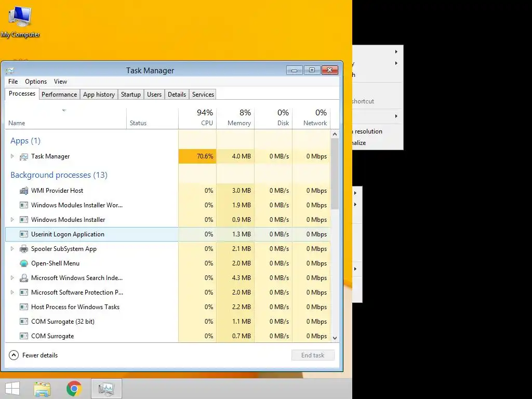Click the process list scrollbar thumb
The image size is (532, 399).
(335, 174)
